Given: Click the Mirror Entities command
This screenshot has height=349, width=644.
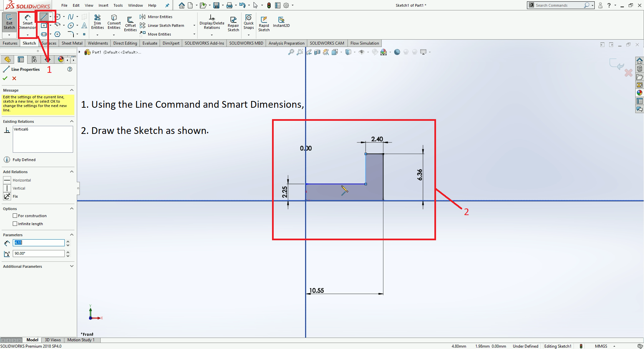Looking at the screenshot, I should click(x=156, y=17).
